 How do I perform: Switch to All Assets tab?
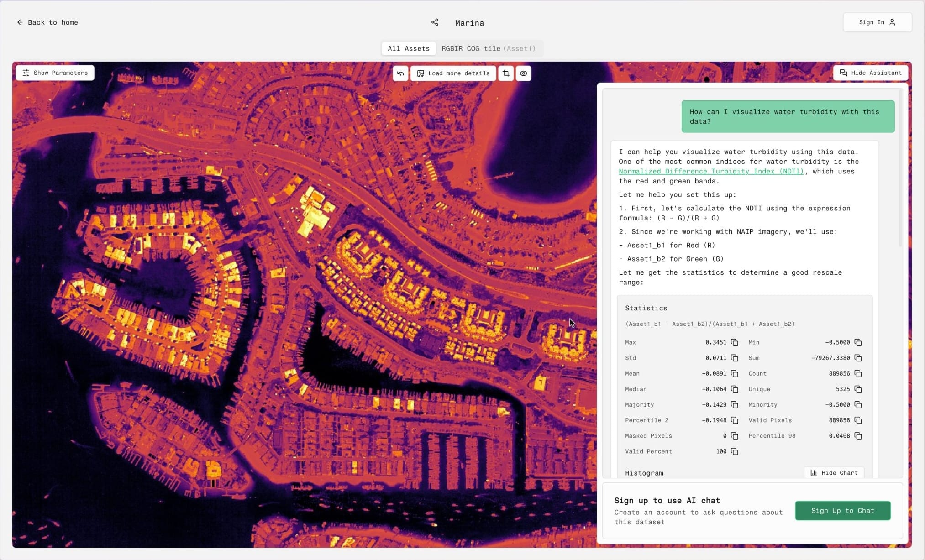pyautogui.click(x=409, y=48)
